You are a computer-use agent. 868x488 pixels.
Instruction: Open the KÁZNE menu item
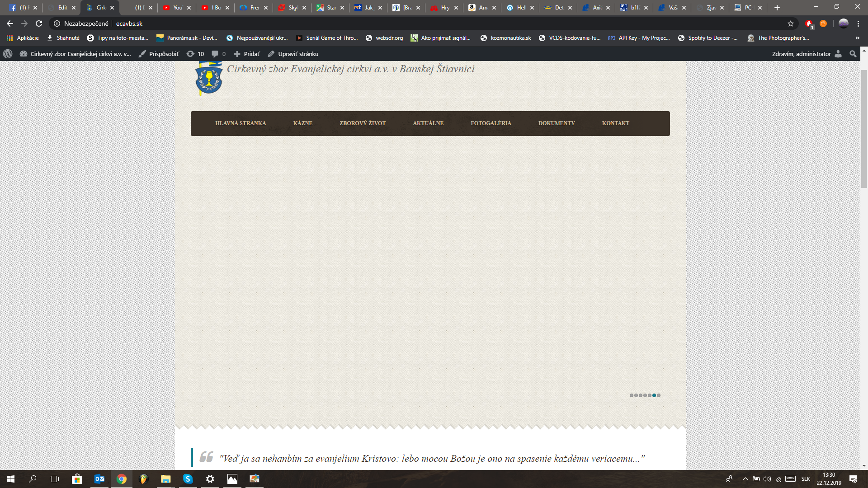pyautogui.click(x=302, y=123)
